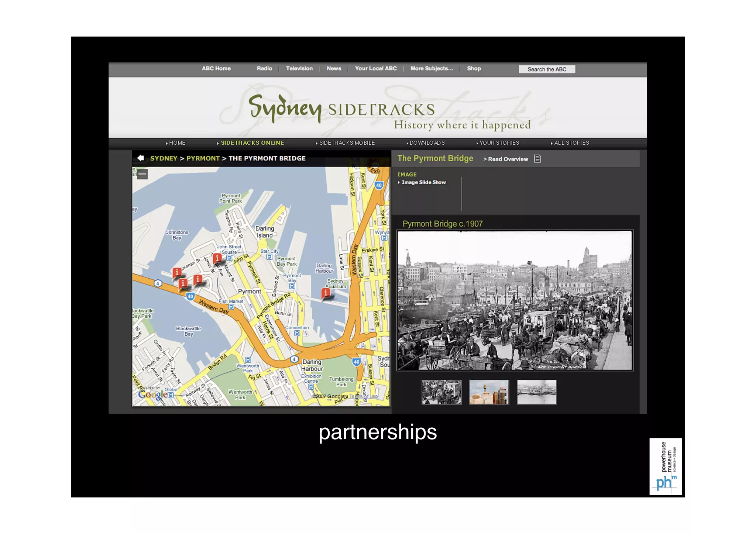
Task: Click the info marker near Sydney Aquarium
Action: [326, 293]
